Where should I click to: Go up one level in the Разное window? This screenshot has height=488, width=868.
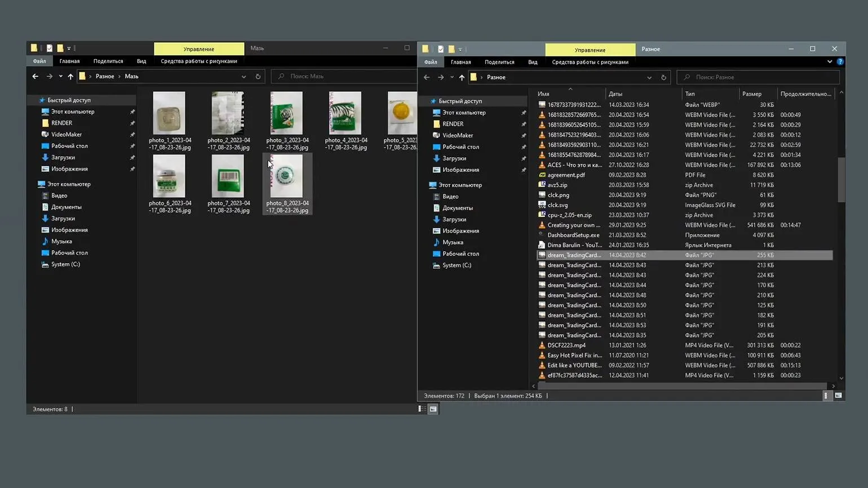click(462, 77)
